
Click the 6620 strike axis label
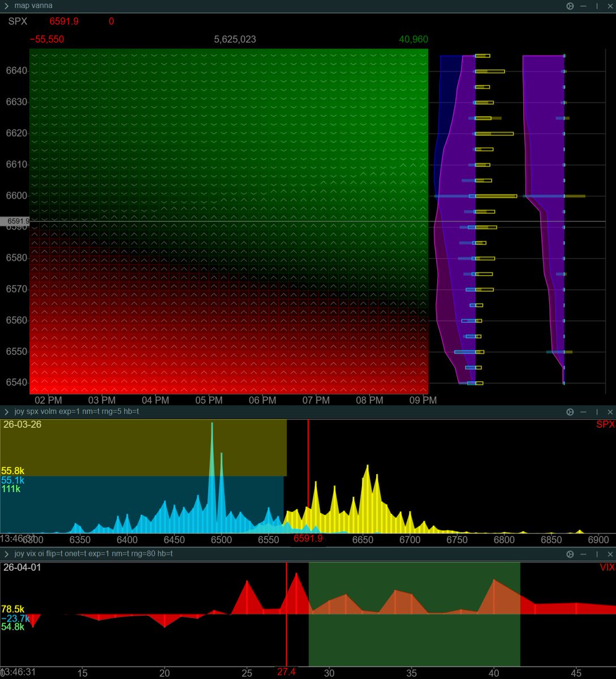tap(16, 133)
